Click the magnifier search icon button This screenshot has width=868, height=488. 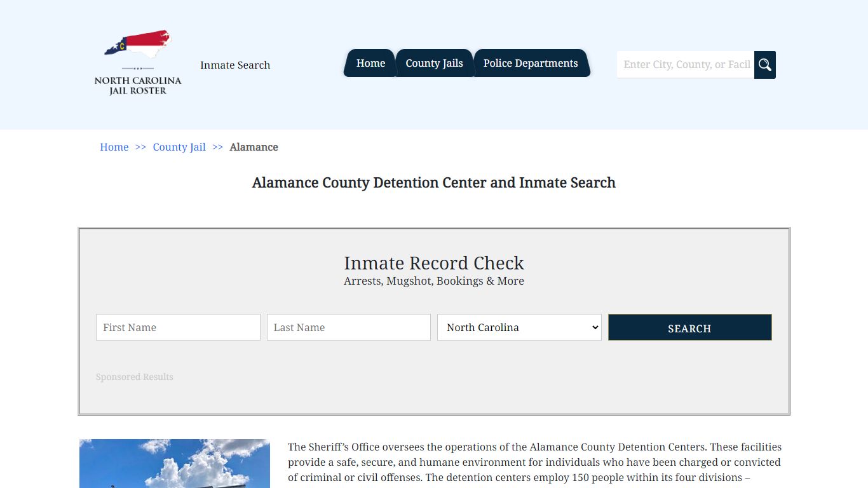coord(765,65)
